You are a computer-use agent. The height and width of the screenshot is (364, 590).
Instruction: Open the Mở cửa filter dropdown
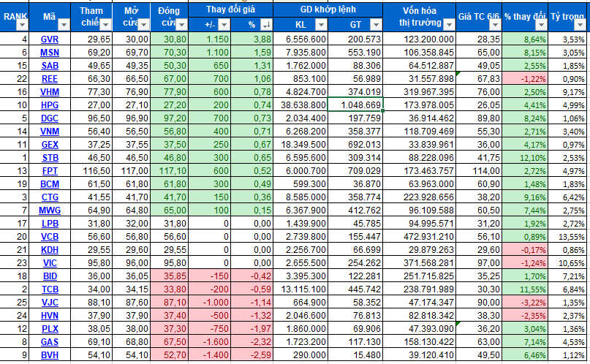(143, 25)
